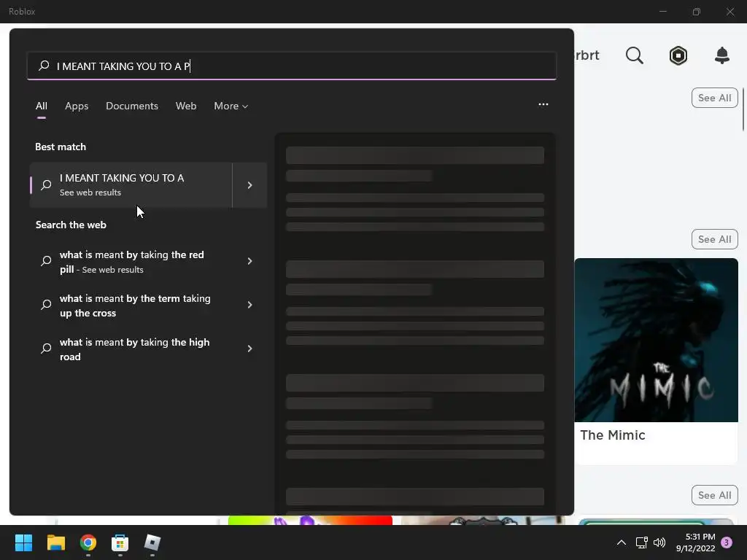Click The Mimic game title
This screenshot has width=747, height=560.
click(x=613, y=435)
